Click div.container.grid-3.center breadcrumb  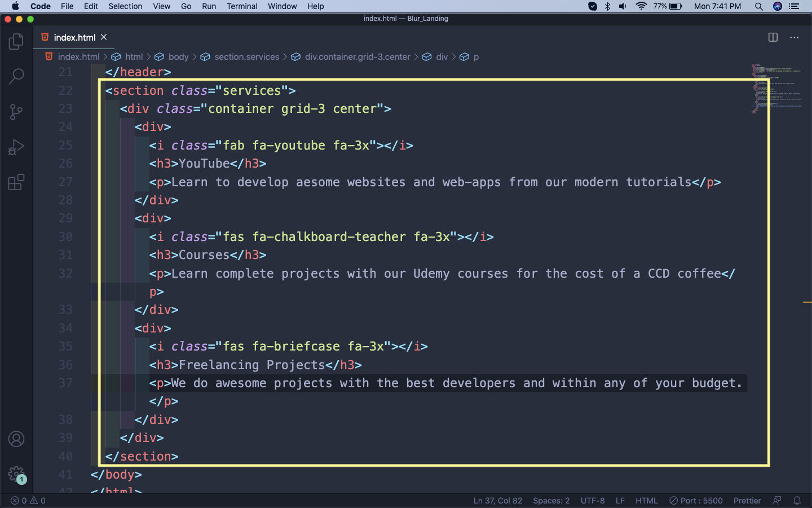point(351,57)
